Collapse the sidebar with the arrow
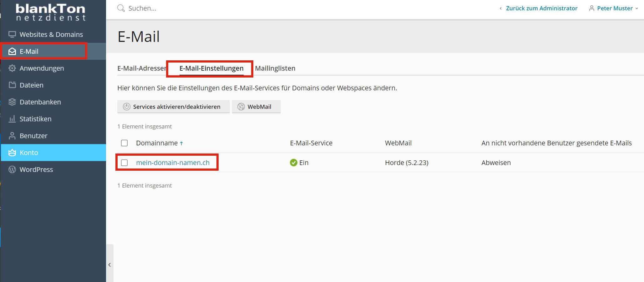644x282 pixels. tap(109, 265)
